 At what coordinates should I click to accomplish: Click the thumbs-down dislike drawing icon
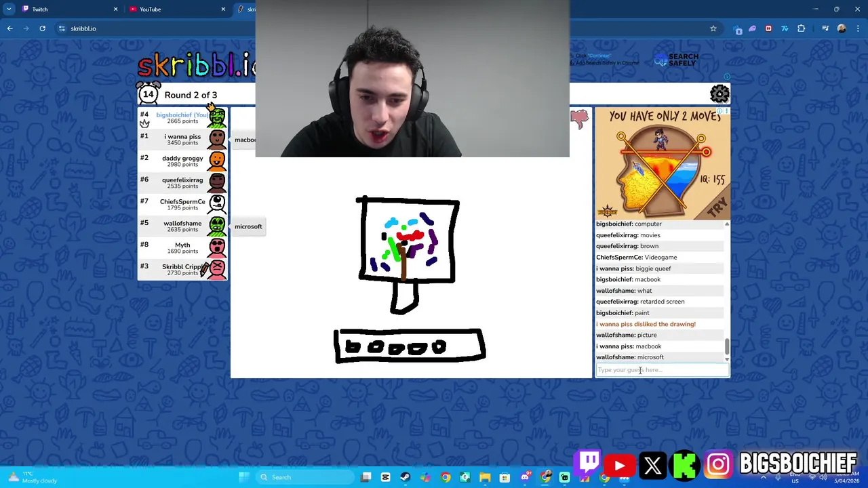point(580,119)
